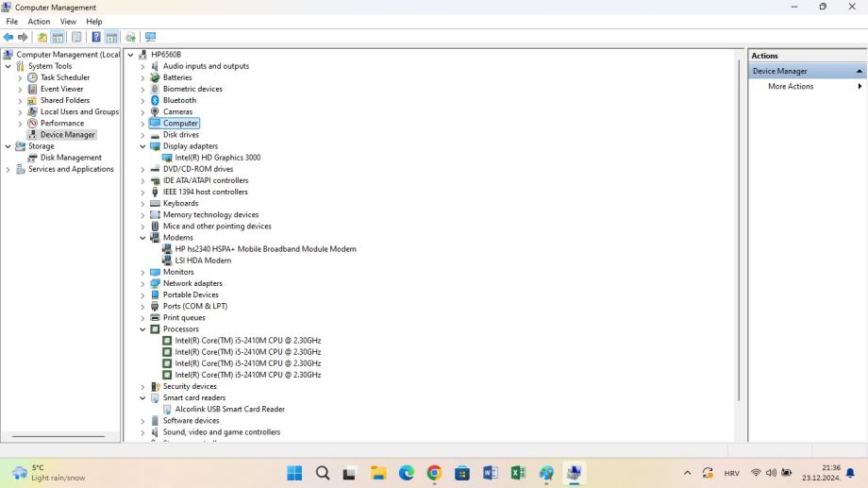The width and height of the screenshot is (868, 488).
Task: Select Device Manager tree node
Action: (x=68, y=135)
